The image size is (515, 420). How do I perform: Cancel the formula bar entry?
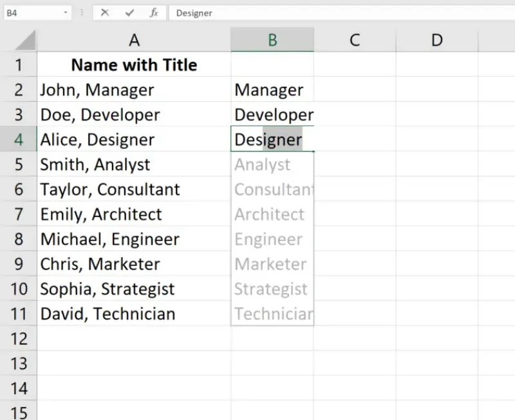(105, 12)
